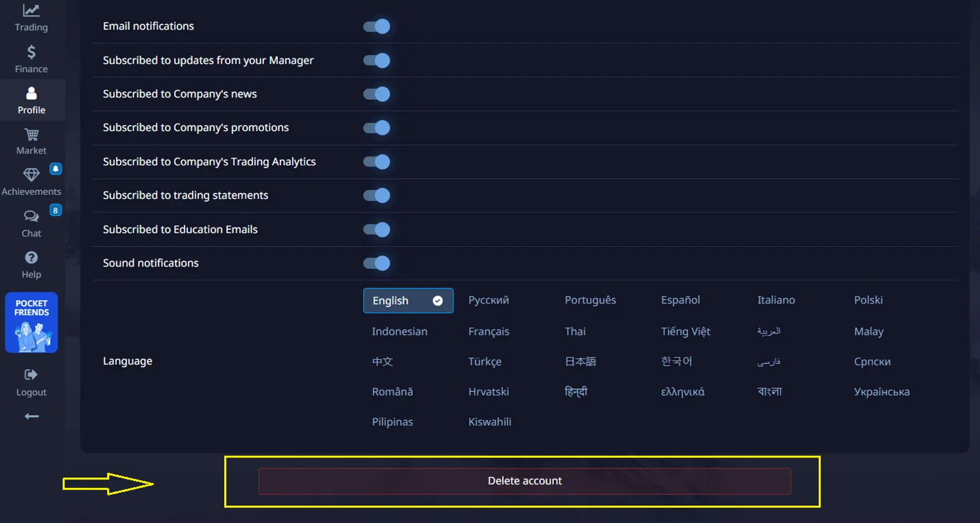Collapse sidebar with the left arrow

pyautogui.click(x=31, y=416)
